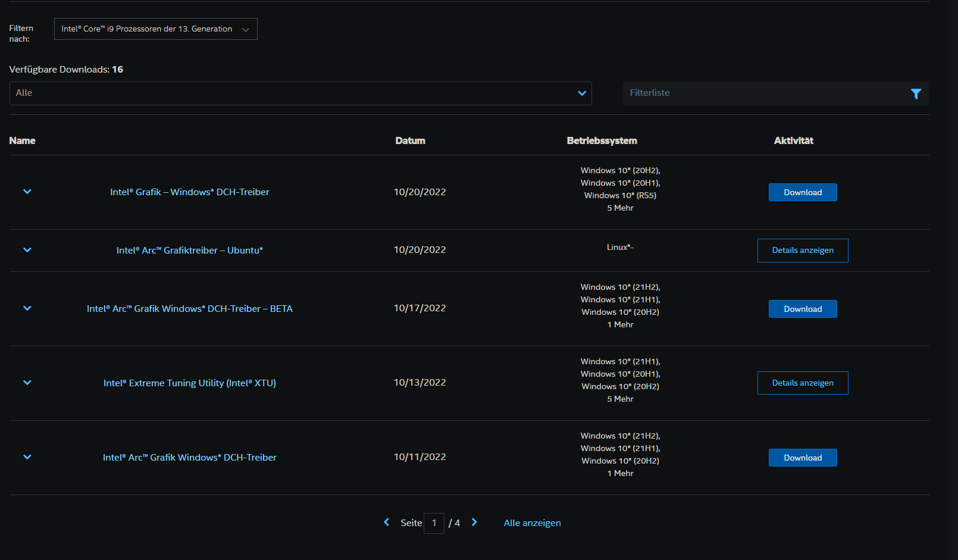The height and width of the screenshot is (560, 958).
Task: Click the Aktivität column header
Action: 794,141
